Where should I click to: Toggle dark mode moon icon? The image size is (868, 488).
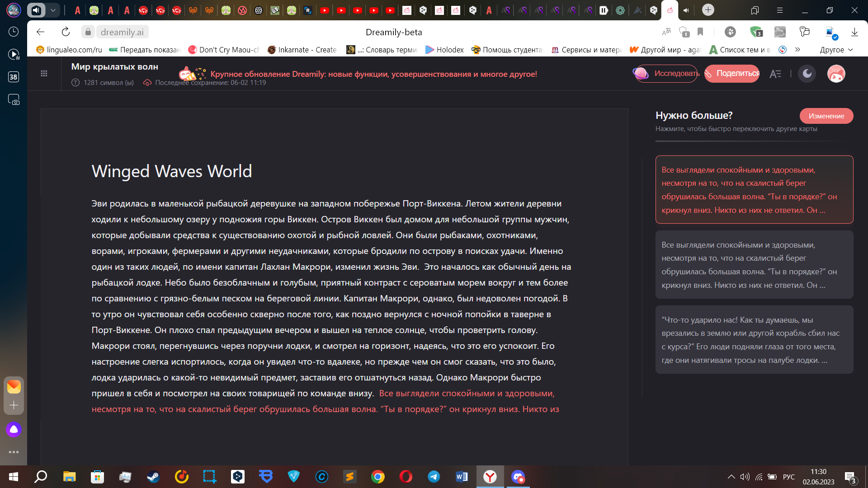point(807,74)
